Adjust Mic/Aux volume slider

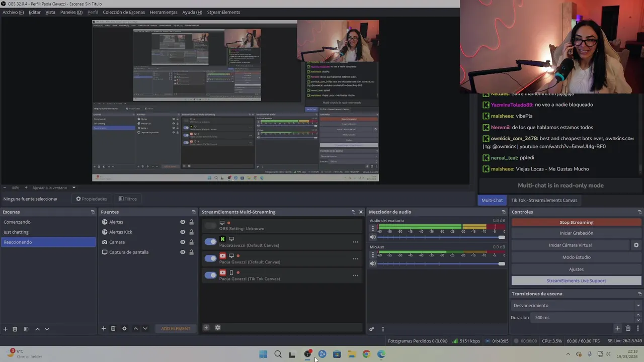[x=441, y=263]
